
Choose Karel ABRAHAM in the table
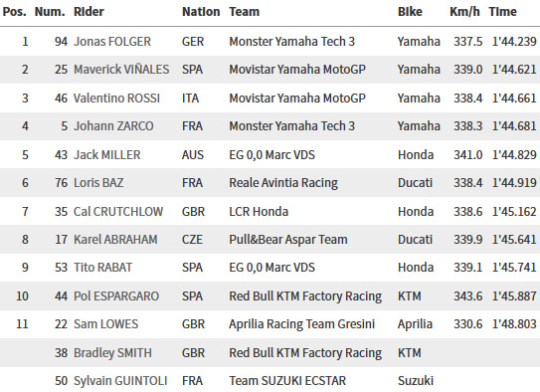[x=115, y=240]
